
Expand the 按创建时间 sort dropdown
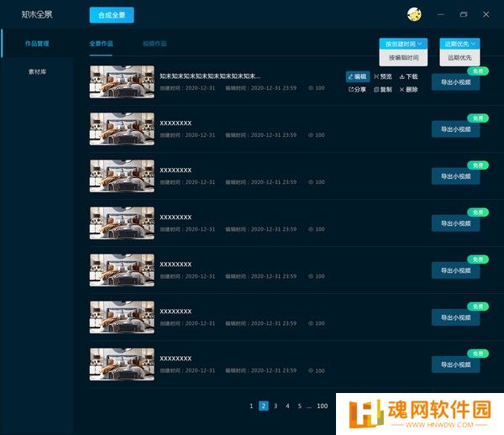point(403,43)
